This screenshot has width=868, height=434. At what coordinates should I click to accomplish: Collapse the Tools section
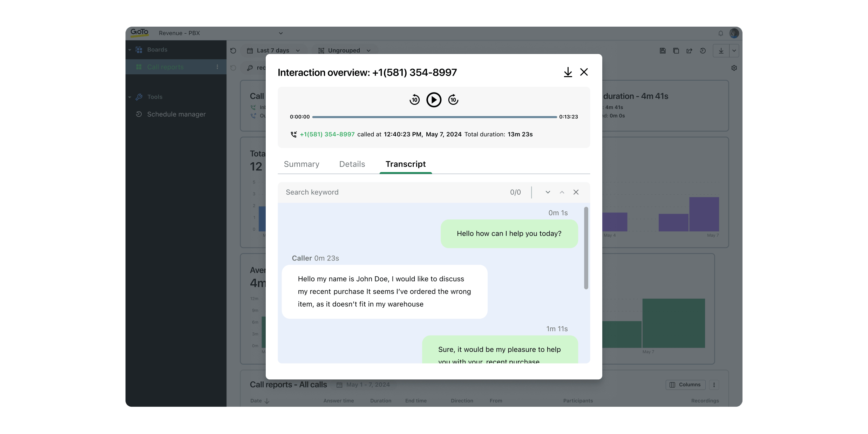(x=130, y=97)
